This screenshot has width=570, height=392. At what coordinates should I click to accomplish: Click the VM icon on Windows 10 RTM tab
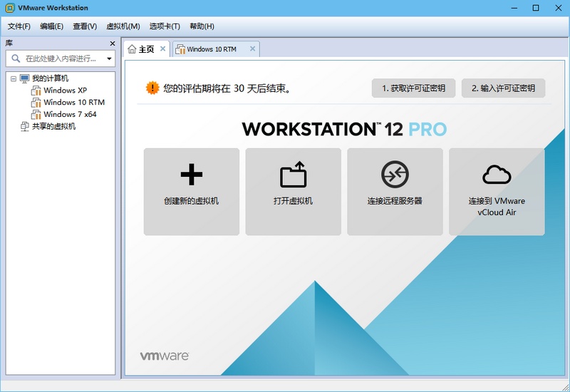180,49
